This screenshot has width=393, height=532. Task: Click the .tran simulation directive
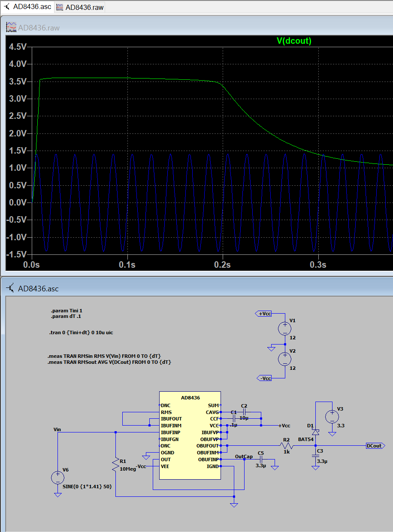pyautogui.click(x=81, y=332)
